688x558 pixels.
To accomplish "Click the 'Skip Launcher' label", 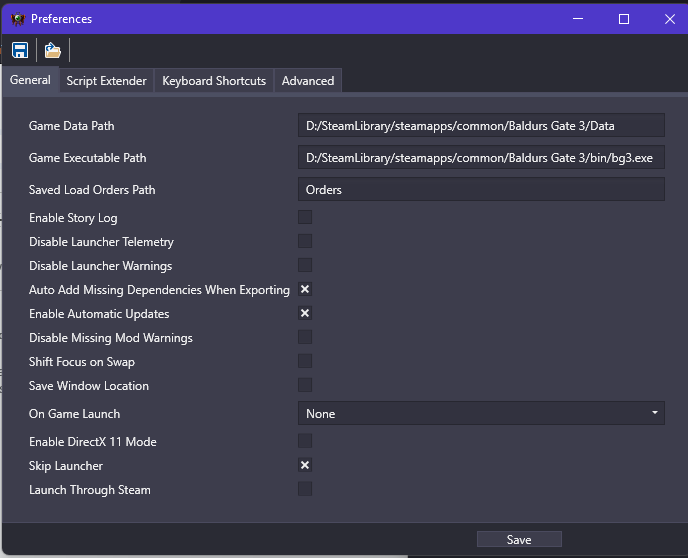I will point(66,466).
